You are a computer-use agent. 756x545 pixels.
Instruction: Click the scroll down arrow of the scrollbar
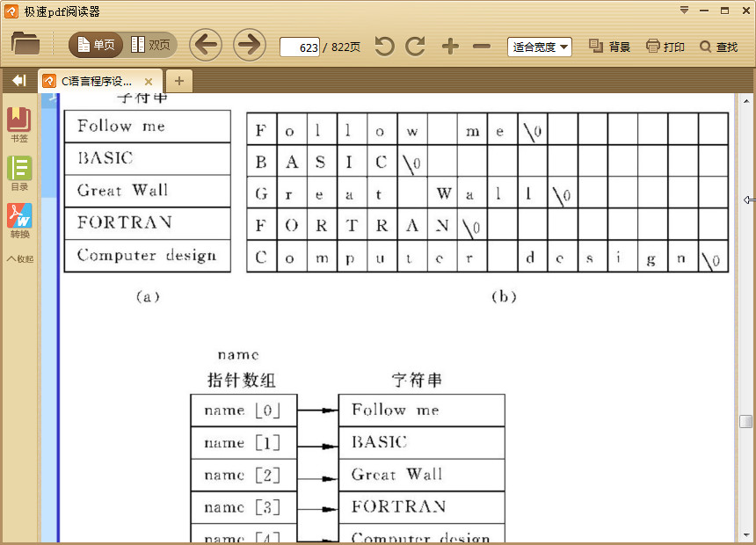click(x=745, y=534)
